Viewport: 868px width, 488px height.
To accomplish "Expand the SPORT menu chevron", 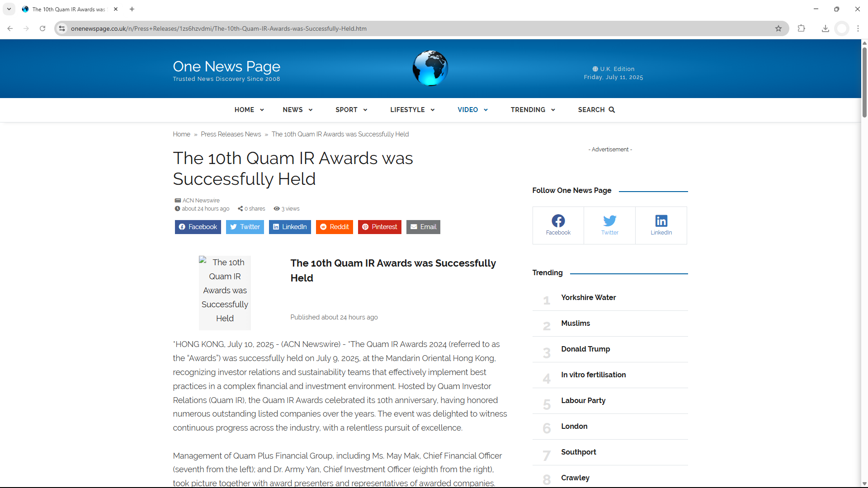I will coord(365,110).
